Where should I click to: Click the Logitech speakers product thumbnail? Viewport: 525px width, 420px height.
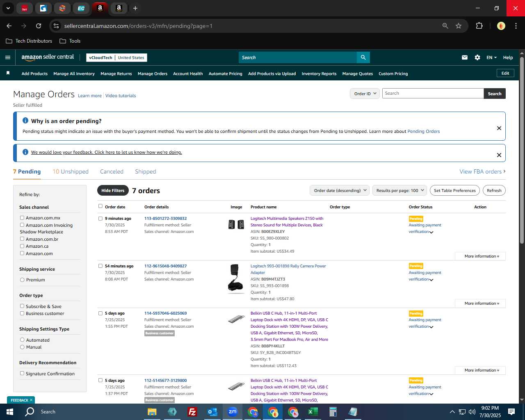point(236,225)
